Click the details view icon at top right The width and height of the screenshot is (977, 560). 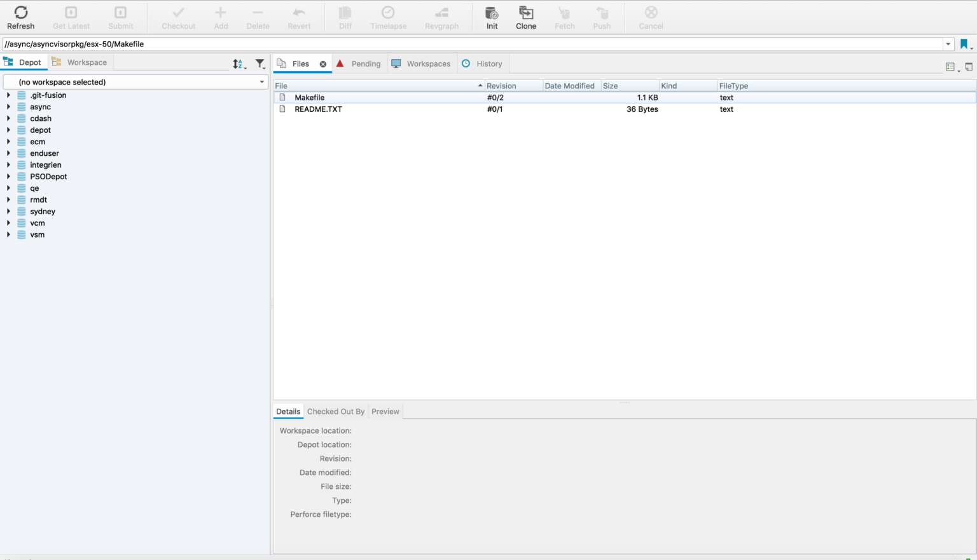point(952,67)
